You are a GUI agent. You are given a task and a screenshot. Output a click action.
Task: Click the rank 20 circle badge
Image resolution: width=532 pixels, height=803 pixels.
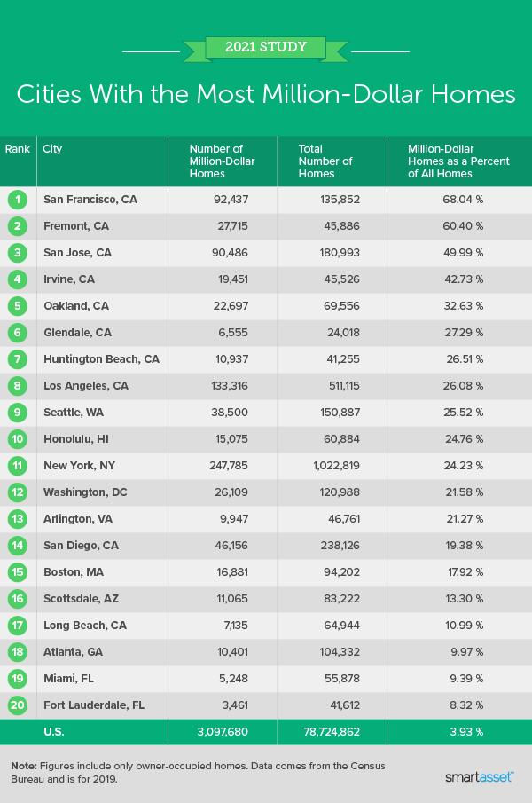(x=18, y=705)
